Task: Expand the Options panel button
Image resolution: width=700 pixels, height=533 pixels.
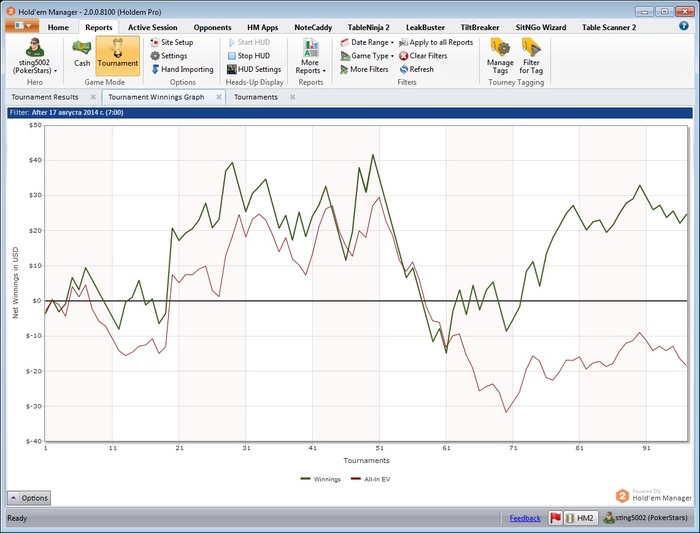Action: tap(29, 498)
